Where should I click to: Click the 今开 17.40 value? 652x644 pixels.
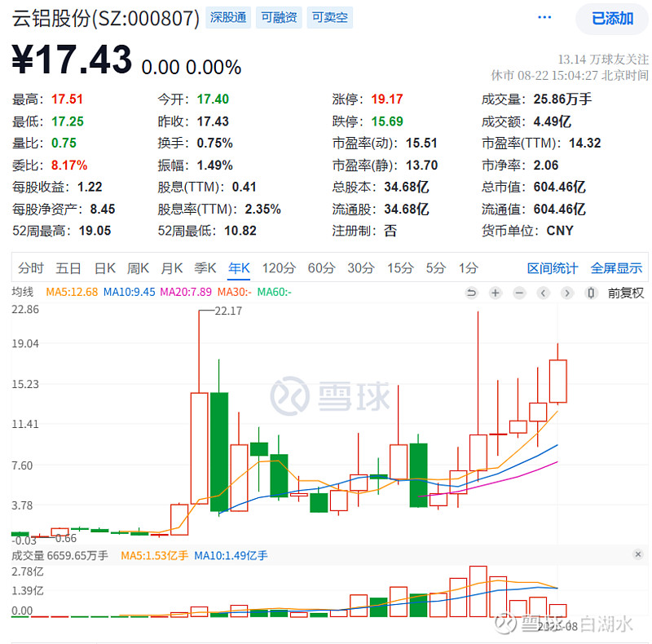[213, 99]
